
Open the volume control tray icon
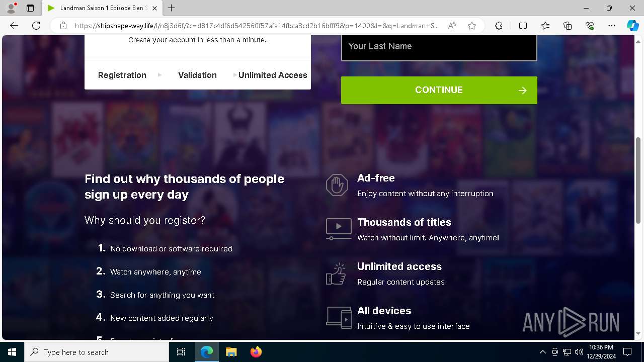(x=579, y=352)
